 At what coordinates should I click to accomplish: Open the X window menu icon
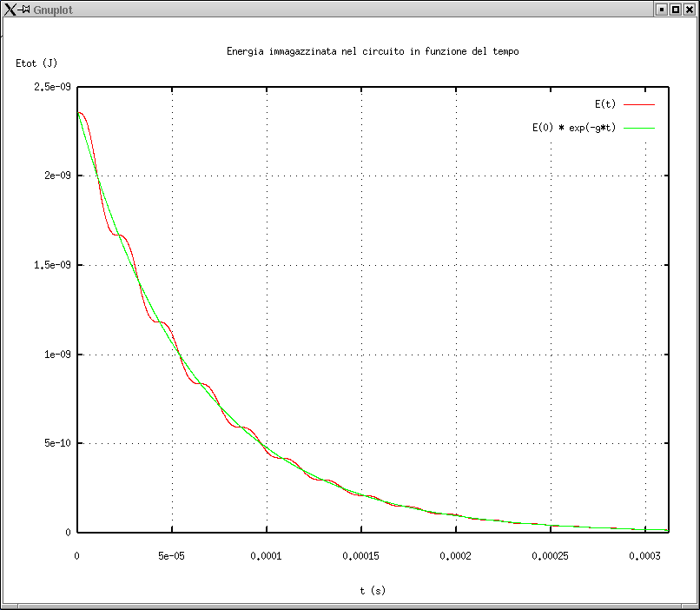[x=10, y=9]
